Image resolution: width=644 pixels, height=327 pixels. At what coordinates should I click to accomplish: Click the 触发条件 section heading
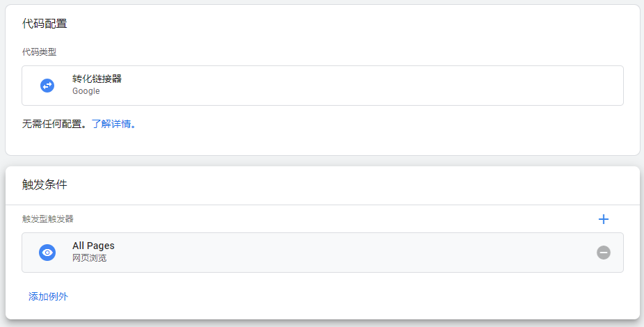[45, 185]
